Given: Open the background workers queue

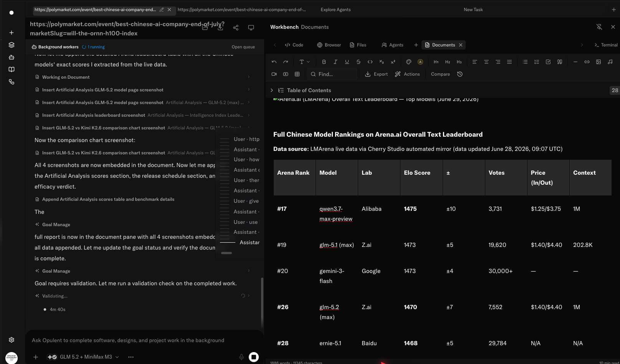Looking at the screenshot, I should tap(243, 47).
